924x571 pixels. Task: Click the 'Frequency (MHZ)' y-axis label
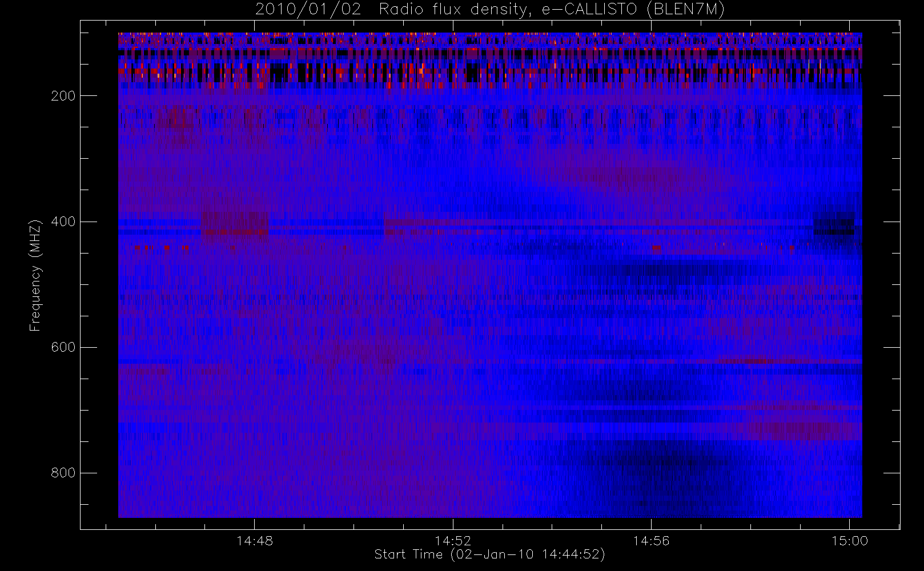(x=35, y=276)
